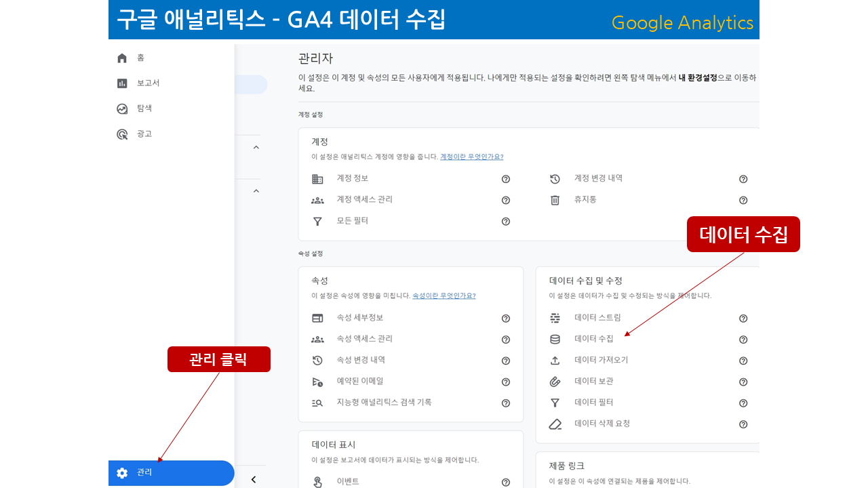Open 데이터 가져오기
868x488 pixels.
pyautogui.click(x=601, y=360)
